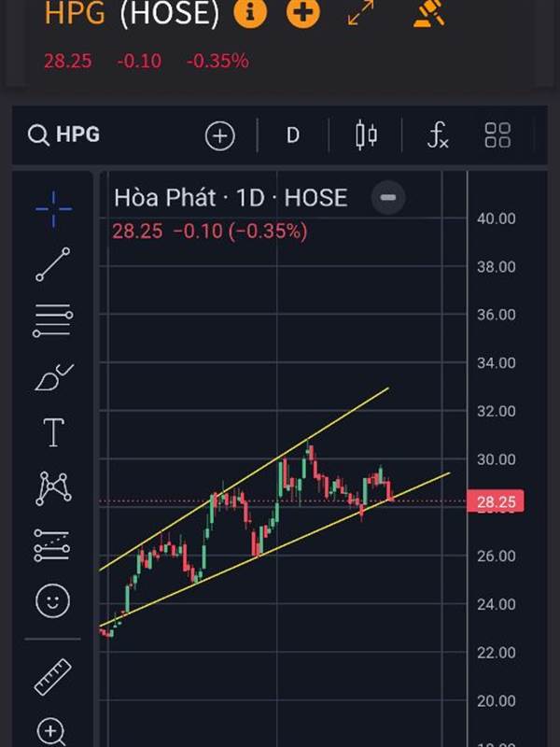Click the orange plus button in header
The width and height of the screenshot is (560, 747).
pos(302,12)
